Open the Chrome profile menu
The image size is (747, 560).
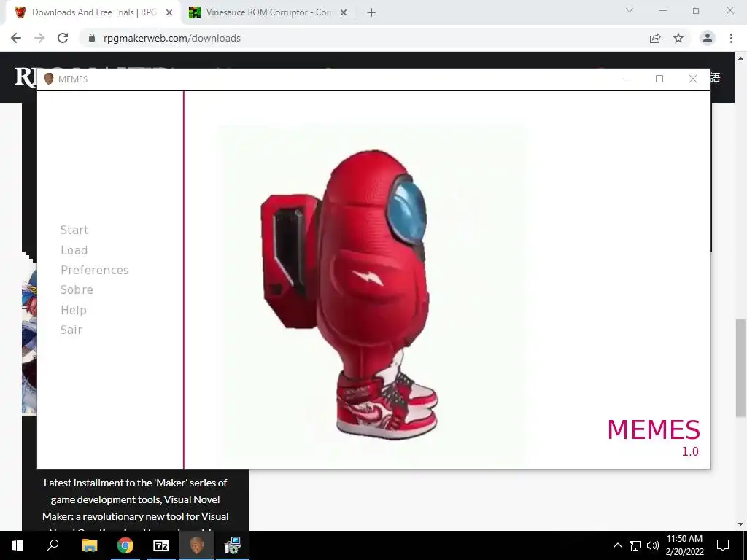[708, 38]
